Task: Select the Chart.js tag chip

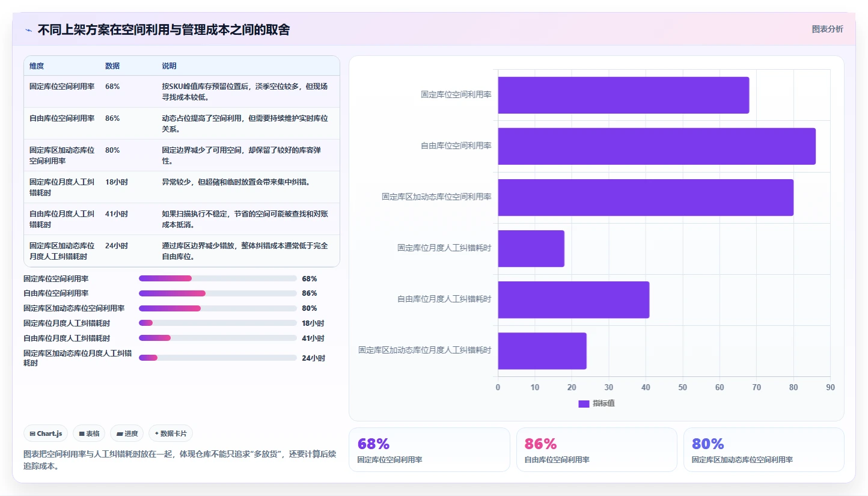Action: [x=46, y=433]
